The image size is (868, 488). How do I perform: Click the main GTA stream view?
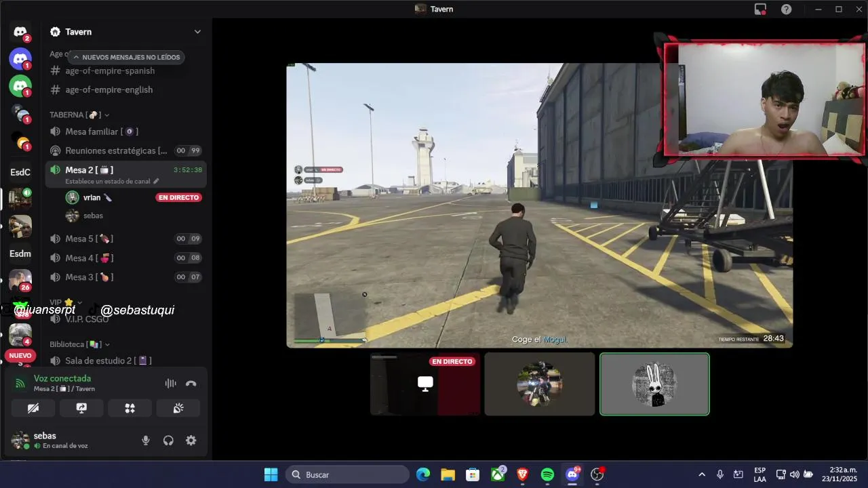(539, 205)
